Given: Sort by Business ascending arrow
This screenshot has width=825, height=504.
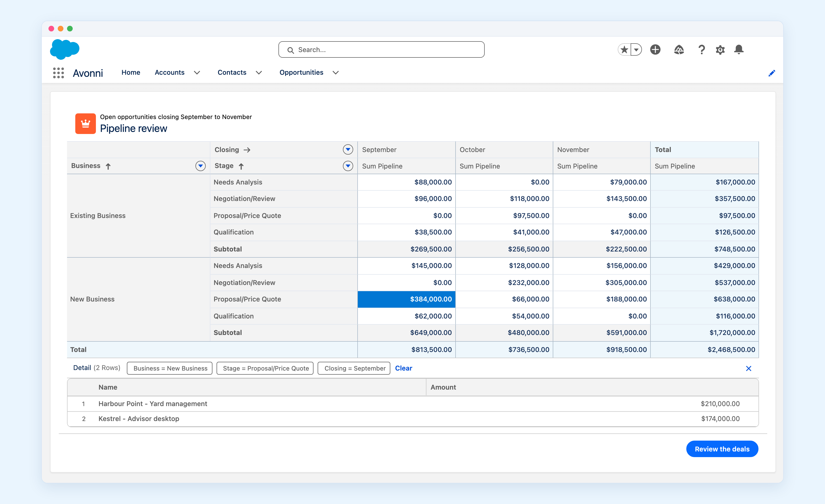Looking at the screenshot, I should pyautogui.click(x=108, y=166).
